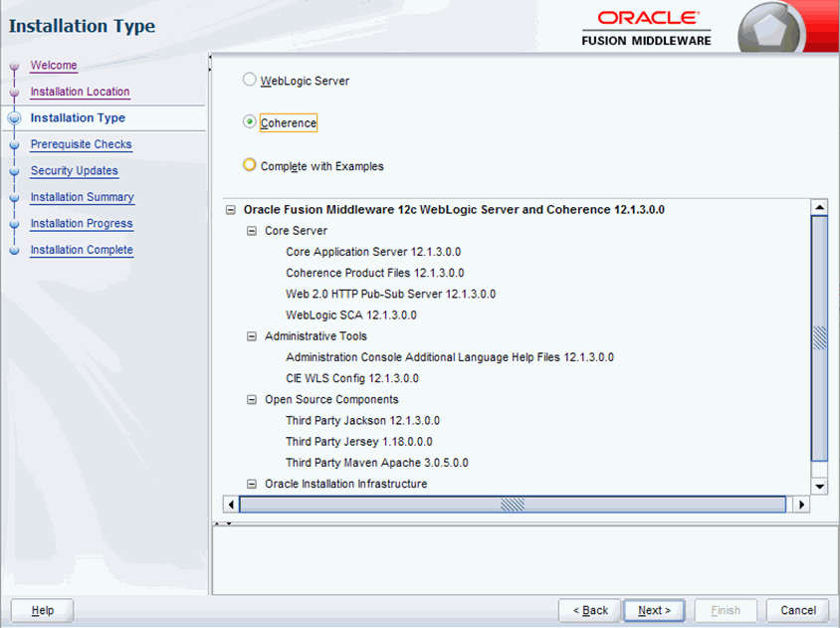
Task: Click the horizontal scroll left arrow
Action: click(x=231, y=505)
